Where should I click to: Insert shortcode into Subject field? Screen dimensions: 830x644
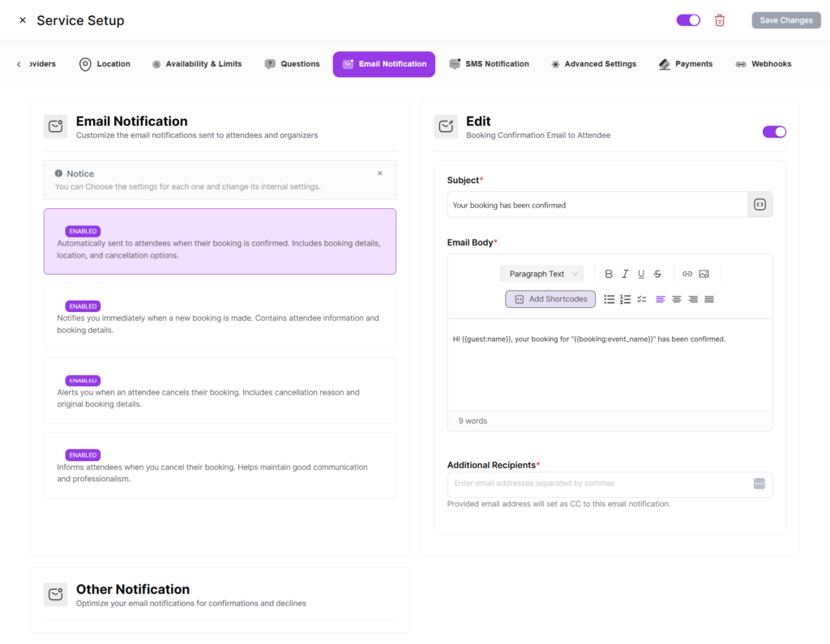759,205
